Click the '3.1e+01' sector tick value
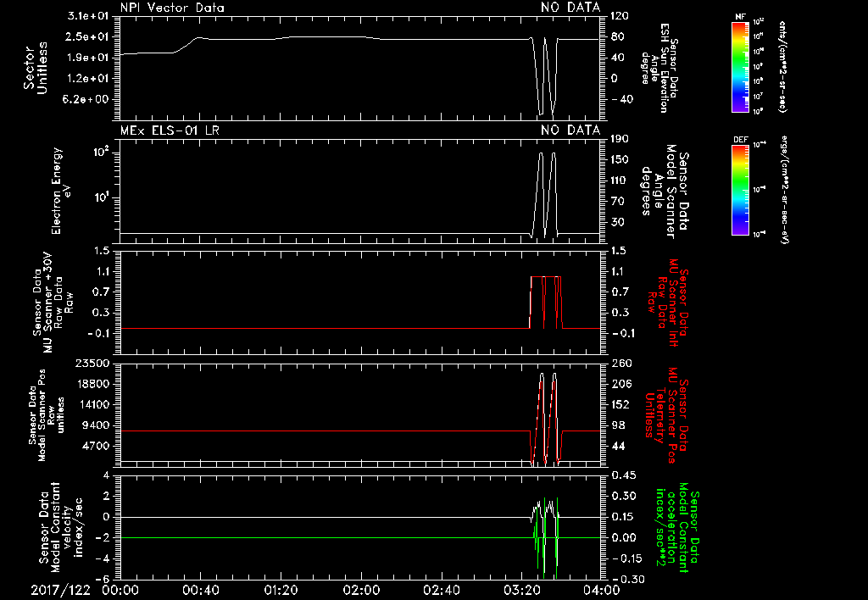 click(x=88, y=15)
